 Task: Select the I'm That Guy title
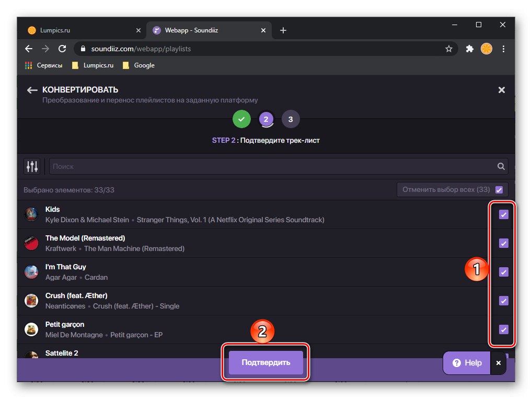(x=65, y=267)
